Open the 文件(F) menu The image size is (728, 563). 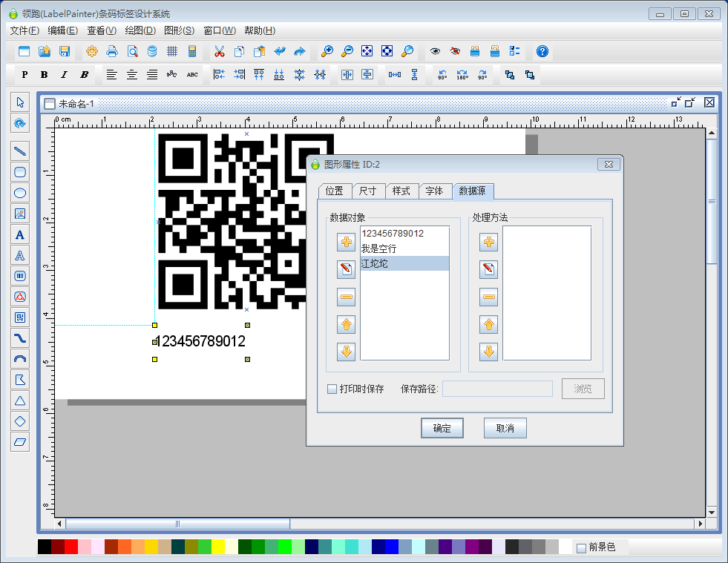point(24,30)
